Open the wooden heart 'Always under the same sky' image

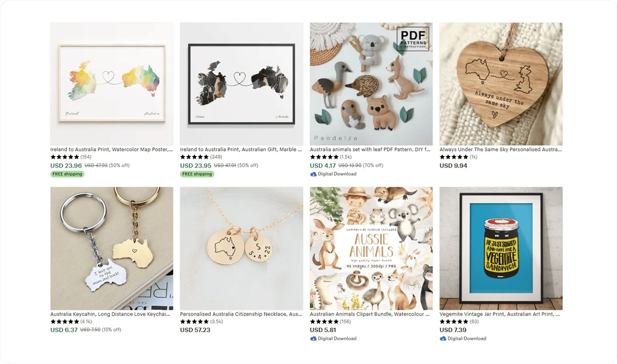click(x=501, y=84)
